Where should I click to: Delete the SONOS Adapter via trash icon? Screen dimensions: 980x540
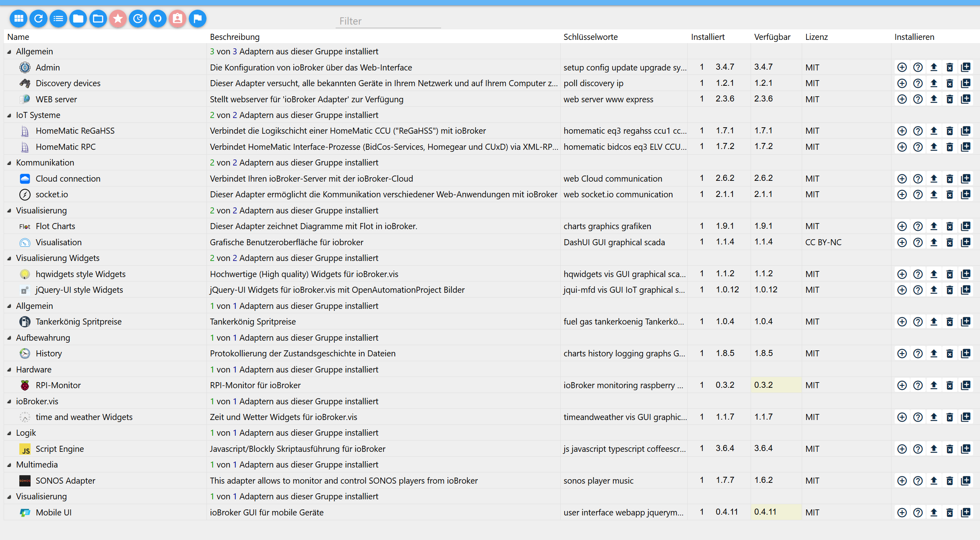pyautogui.click(x=949, y=480)
